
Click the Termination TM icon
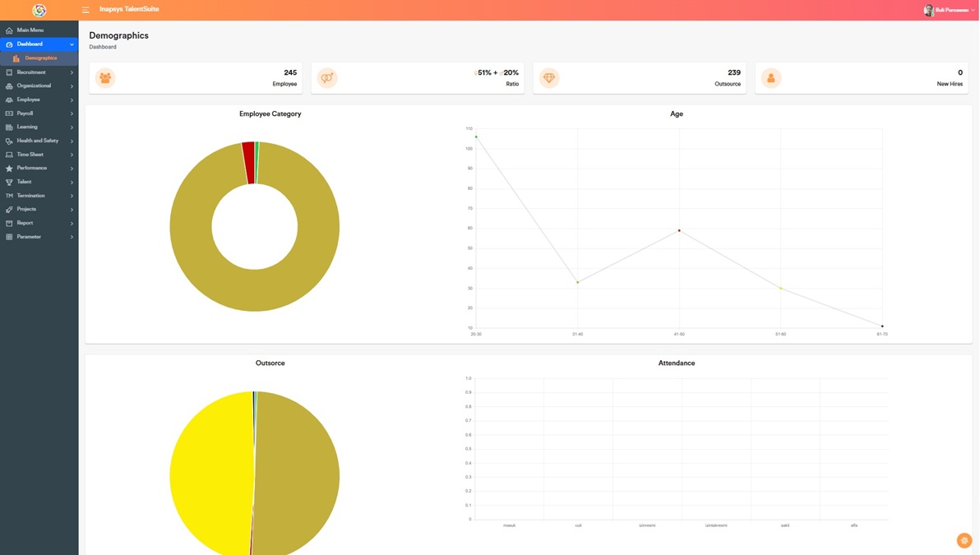click(x=9, y=196)
